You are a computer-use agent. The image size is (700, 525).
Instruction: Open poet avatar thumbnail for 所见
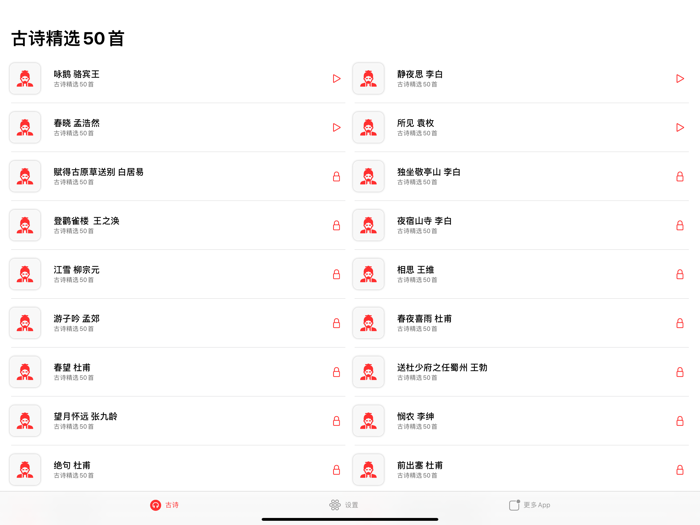point(368,128)
